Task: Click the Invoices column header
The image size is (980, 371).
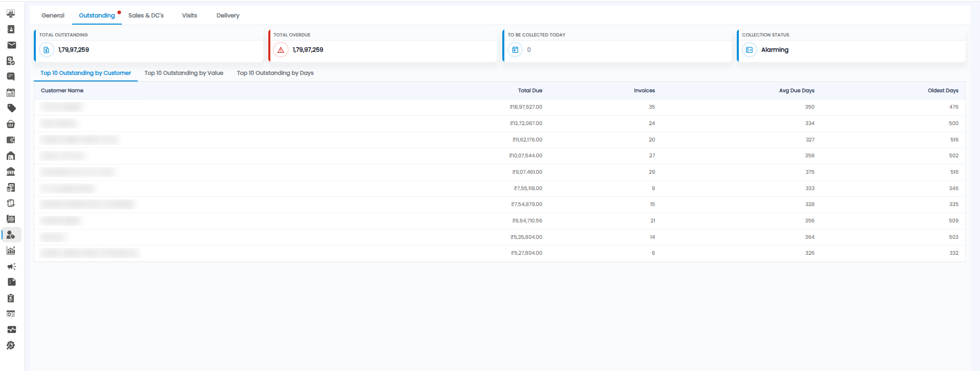Action: click(x=644, y=91)
